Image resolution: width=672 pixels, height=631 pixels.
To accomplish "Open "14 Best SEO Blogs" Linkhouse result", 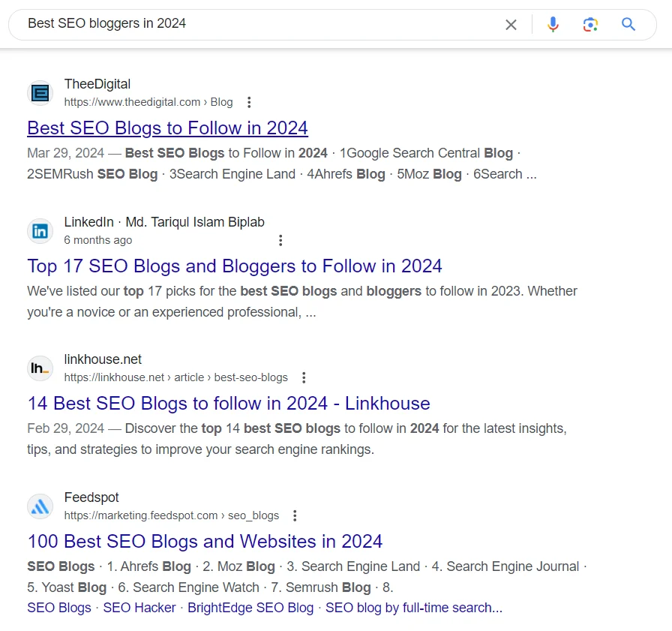I will [x=229, y=404].
